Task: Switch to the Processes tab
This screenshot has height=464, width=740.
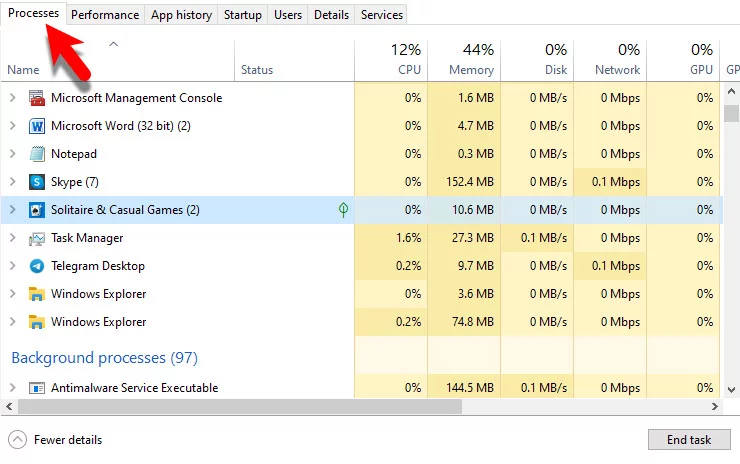Action: [33, 13]
